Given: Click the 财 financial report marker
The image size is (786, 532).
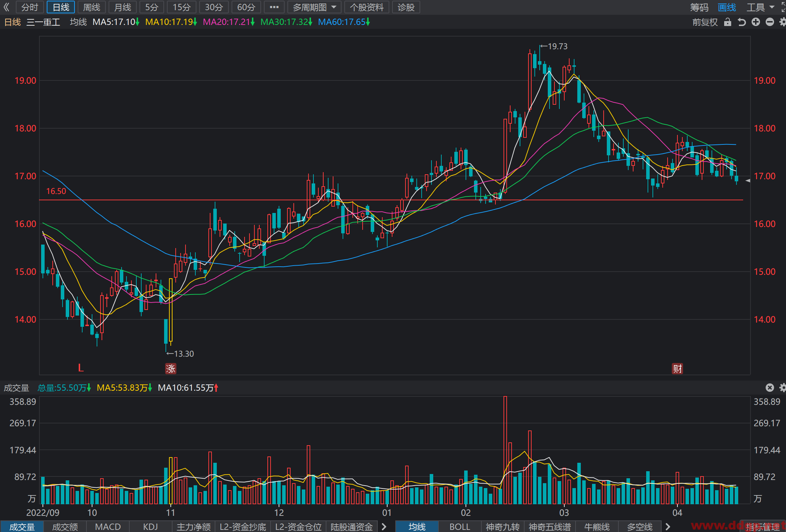Looking at the screenshot, I should click(677, 369).
